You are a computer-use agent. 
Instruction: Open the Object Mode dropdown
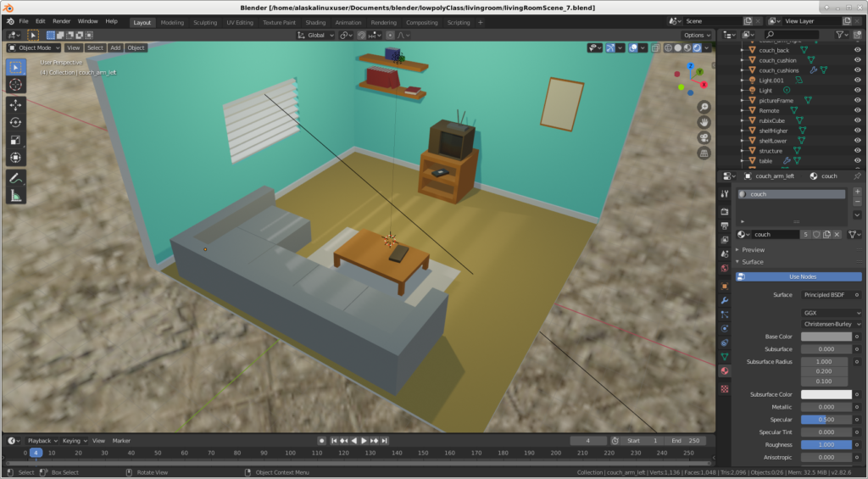(35, 48)
